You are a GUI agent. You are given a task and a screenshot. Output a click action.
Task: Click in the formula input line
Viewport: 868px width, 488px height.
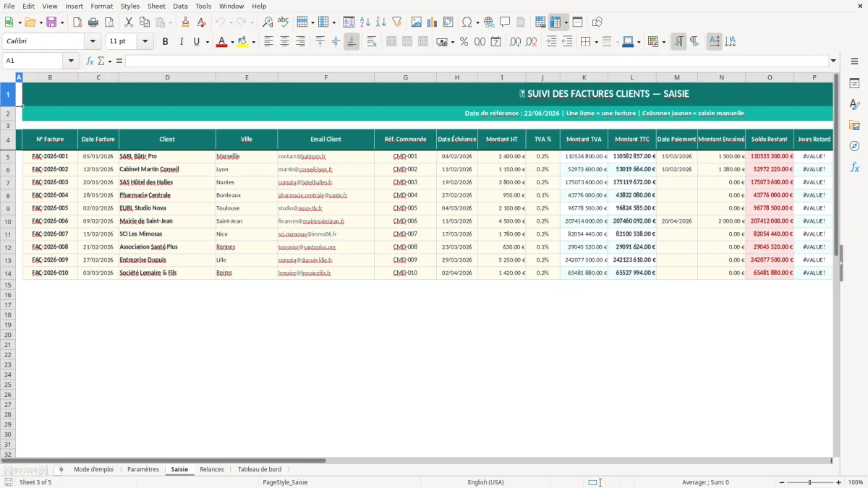point(476,61)
